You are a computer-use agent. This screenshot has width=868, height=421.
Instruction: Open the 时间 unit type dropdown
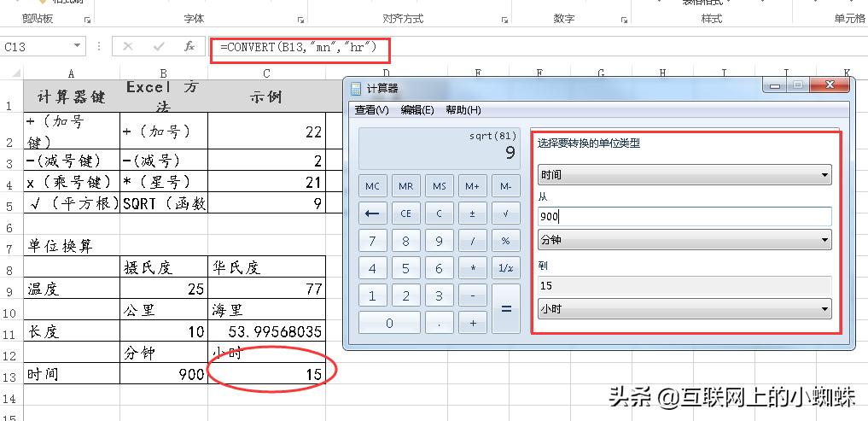(x=684, y=175)
